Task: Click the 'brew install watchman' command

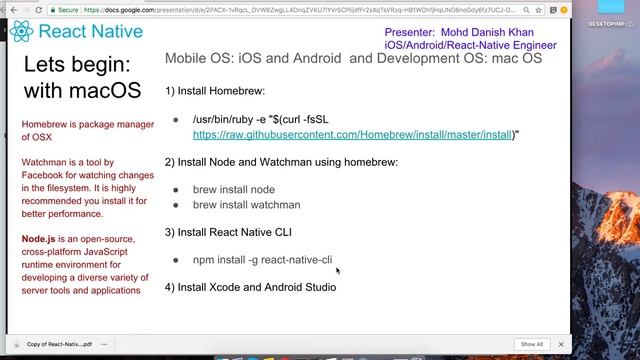Action: point(247,205)
